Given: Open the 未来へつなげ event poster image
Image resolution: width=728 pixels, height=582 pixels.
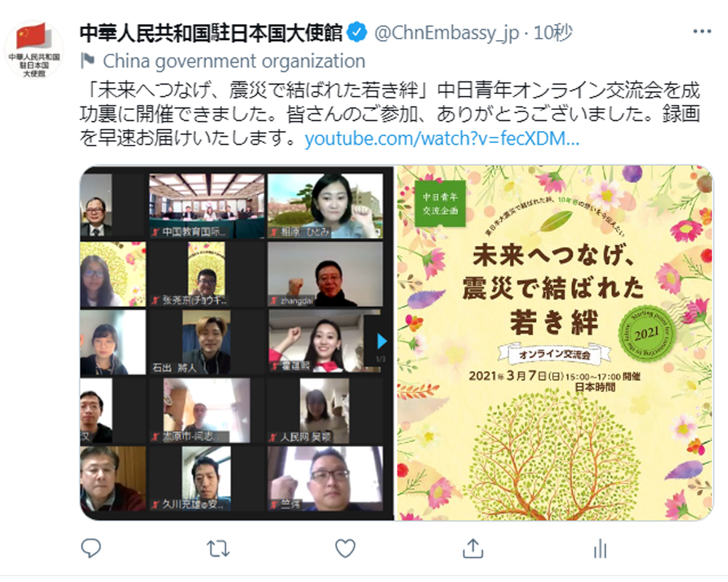Looking at the screenshot, I should [554, 343].
